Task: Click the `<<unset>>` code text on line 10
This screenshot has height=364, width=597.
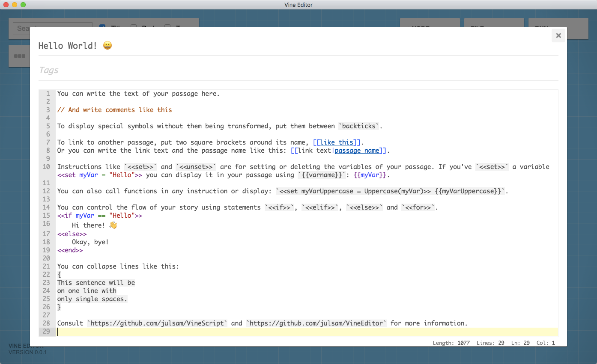Action: [196, 167]
